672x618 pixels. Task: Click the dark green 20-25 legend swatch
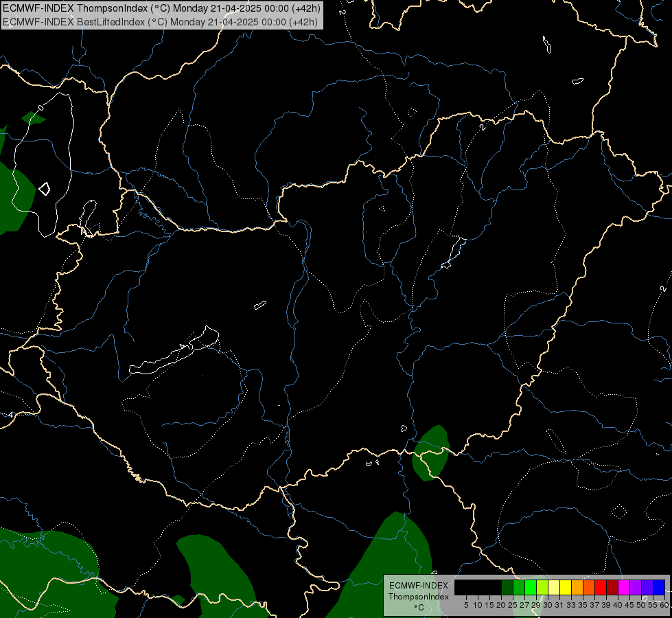(x=507, y=587)
